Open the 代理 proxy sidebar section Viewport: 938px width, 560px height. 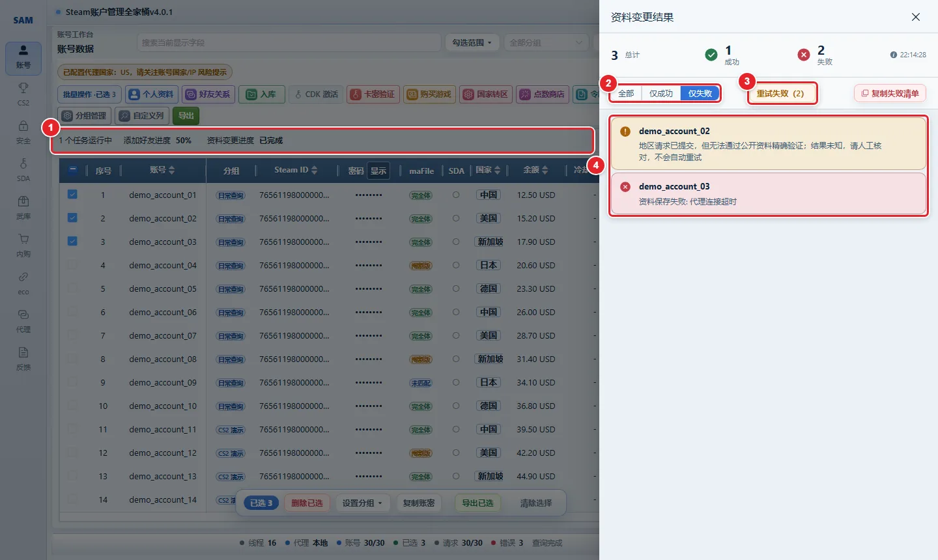click(23, 320)
